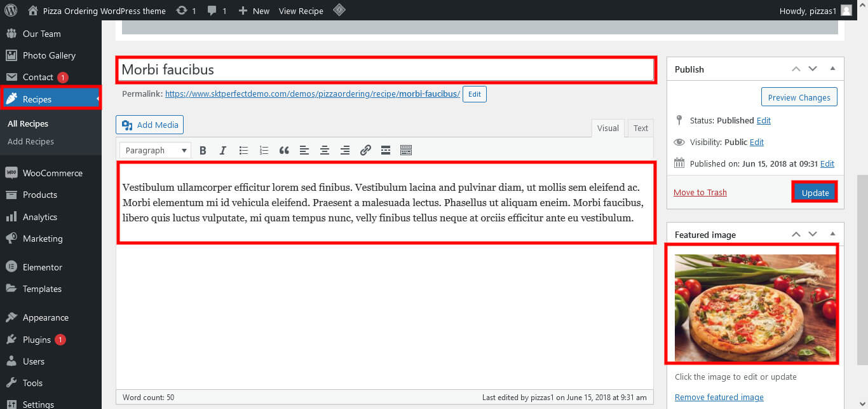Open the Paragraph format dropdown
Image resolution: width=868 pixels, height=409 pixels.
pyautogui.click(x=155, y=151)
